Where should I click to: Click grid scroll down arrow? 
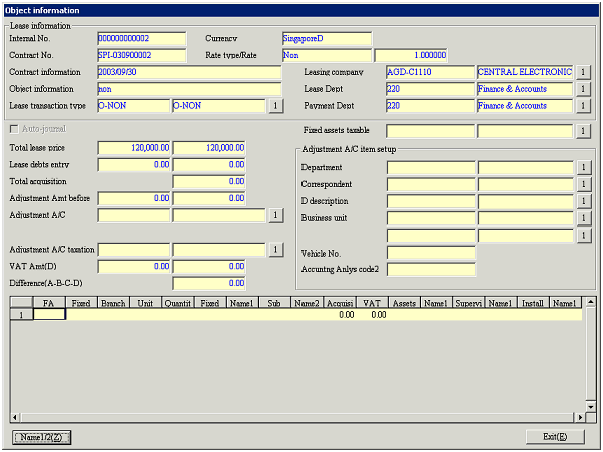pyautogui.click(x=590, y=406)
